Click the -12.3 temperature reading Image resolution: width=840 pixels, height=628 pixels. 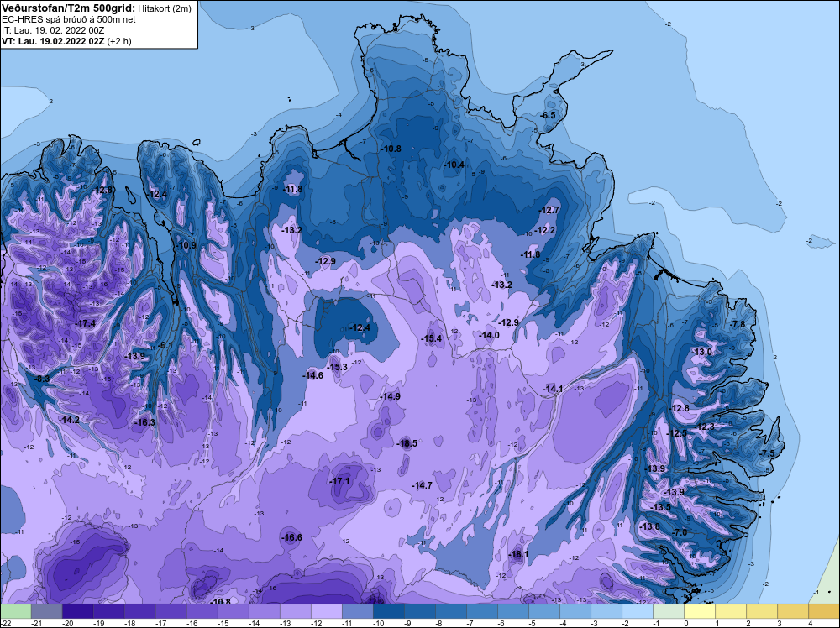(x=706, y=427)
